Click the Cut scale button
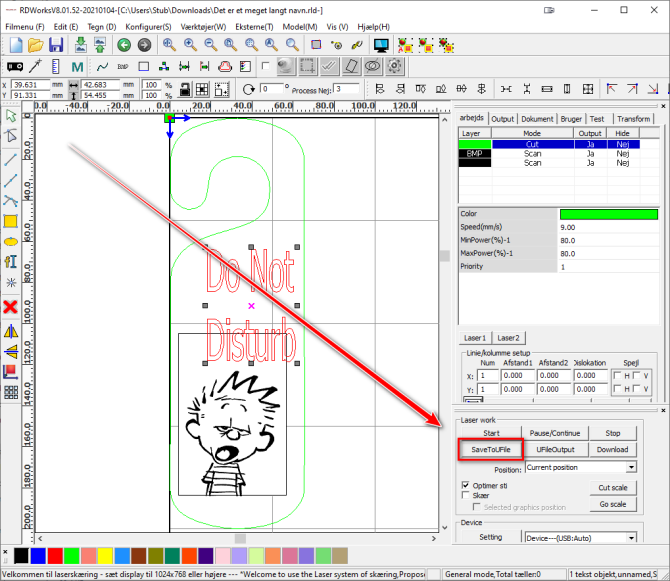Viewport: 670px width, 581px height. pyautogui.click(x=613, y=487)
